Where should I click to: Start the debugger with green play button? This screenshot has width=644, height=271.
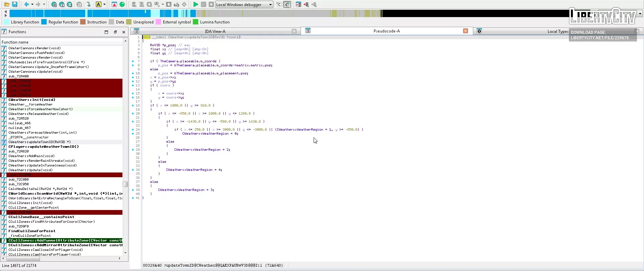coord(196,4)
